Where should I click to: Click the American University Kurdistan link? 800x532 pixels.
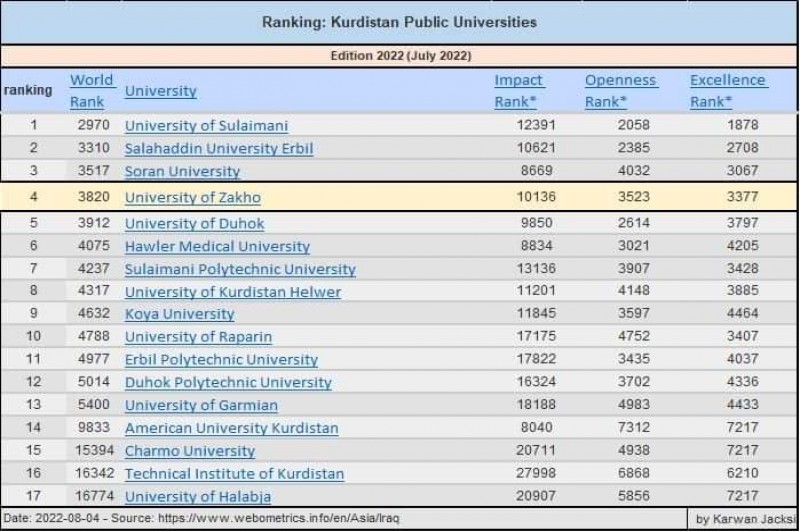[231, 428]
